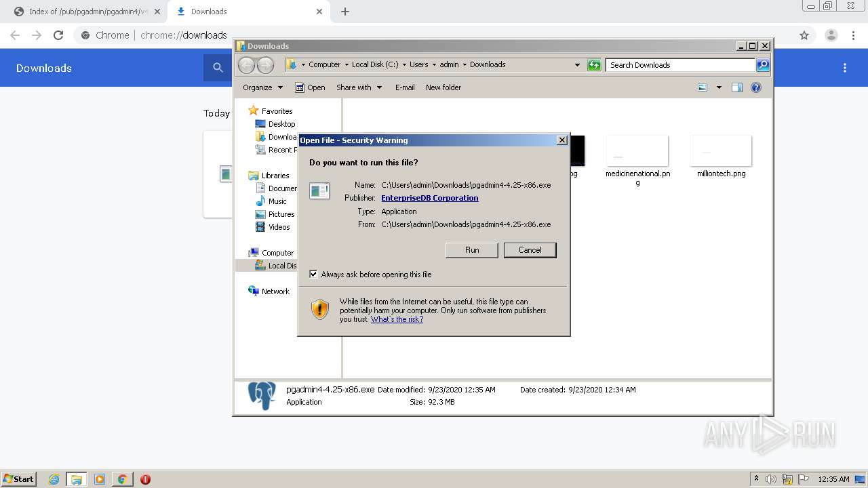Open the What's the risk? link

pyautogui.click(x=397, y=319)
